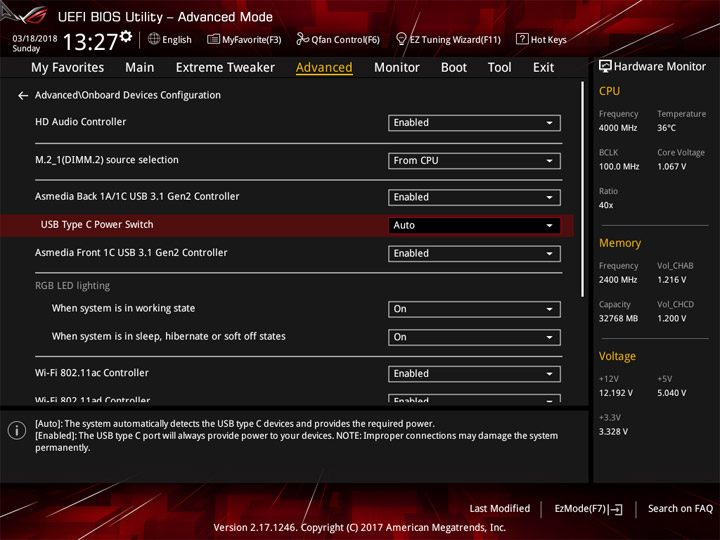Click the settings list scrollbar
Image resolution: width=720 pixels, height=540 pixels.
click(x=583, y=189)
